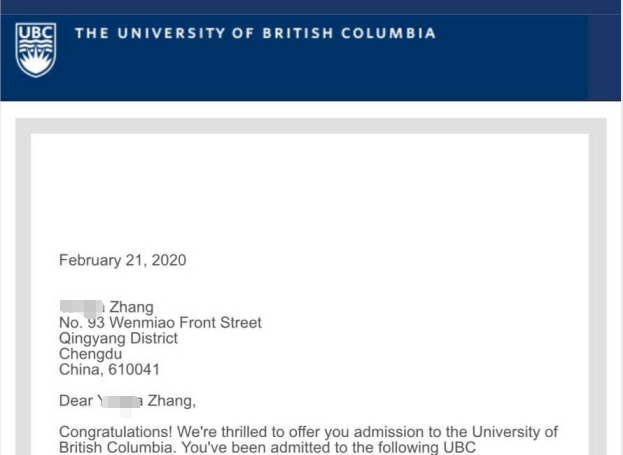Click the Qingyang District address line
623x455 pixels.
click(x=118, y=338)
